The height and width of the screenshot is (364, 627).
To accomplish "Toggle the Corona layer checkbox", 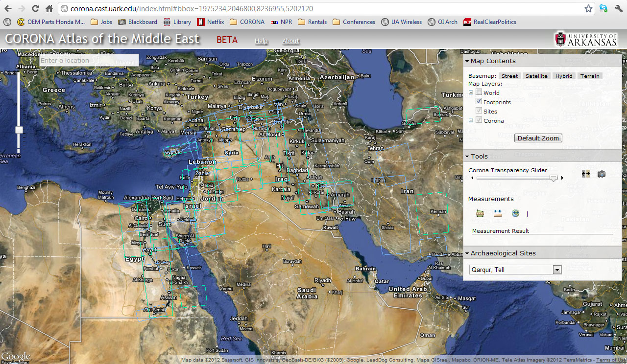I will 479,120.
